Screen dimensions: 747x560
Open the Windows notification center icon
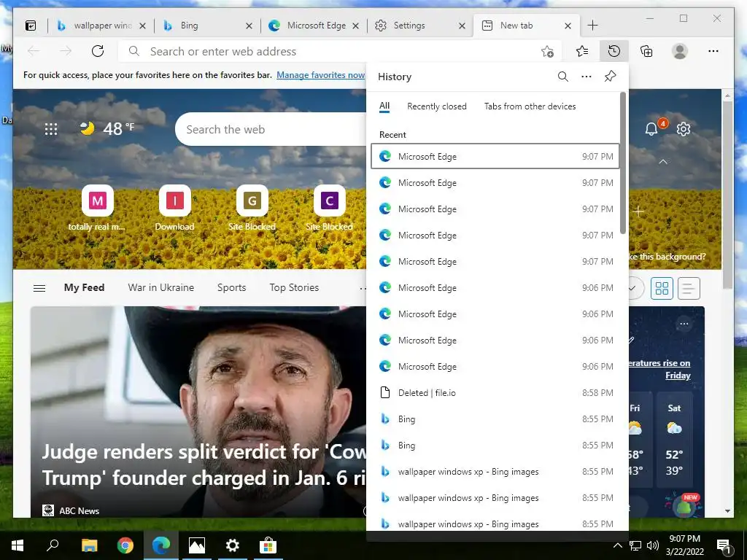[x=724, y=545]
